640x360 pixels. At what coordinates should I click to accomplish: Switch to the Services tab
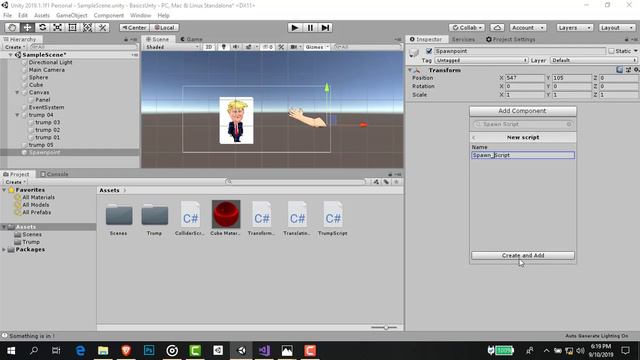click(463, 39)
